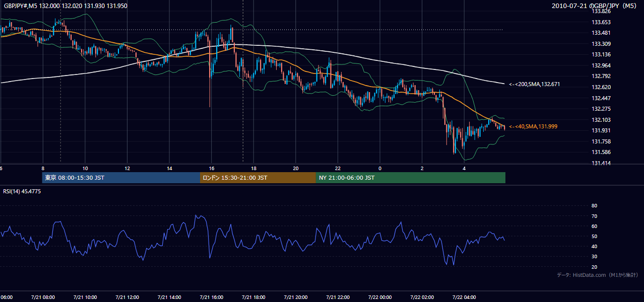Click hour label 10 under the price chart
The width and height of the screenshot is (644, 302).
point(85,168)
